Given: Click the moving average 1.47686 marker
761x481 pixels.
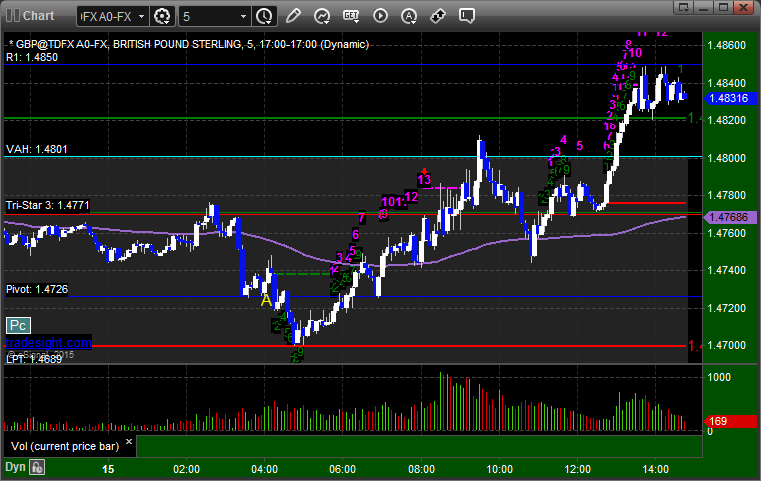Looking at the screenshot, I should click(729, 217).
